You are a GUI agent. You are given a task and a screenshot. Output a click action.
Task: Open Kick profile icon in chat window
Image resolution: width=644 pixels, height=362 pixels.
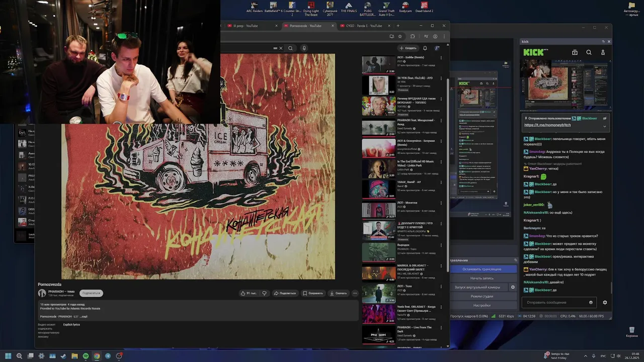click(603, 52)
